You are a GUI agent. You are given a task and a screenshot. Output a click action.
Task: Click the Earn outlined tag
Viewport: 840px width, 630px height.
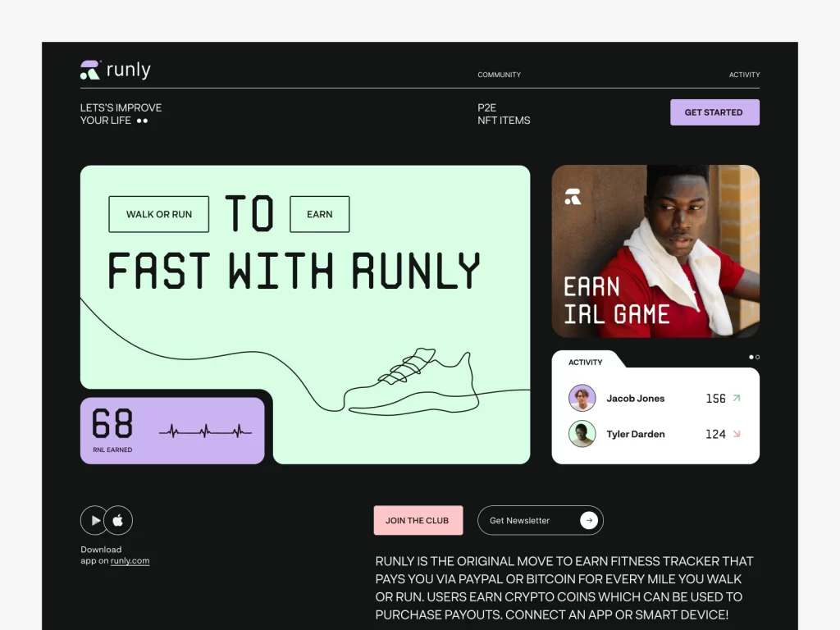[319, 214]
